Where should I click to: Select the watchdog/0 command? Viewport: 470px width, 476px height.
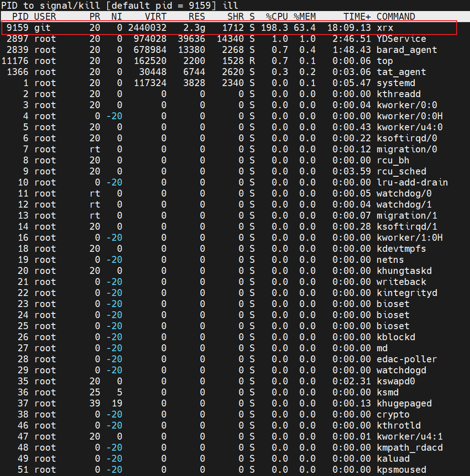(x=404, y=193)
